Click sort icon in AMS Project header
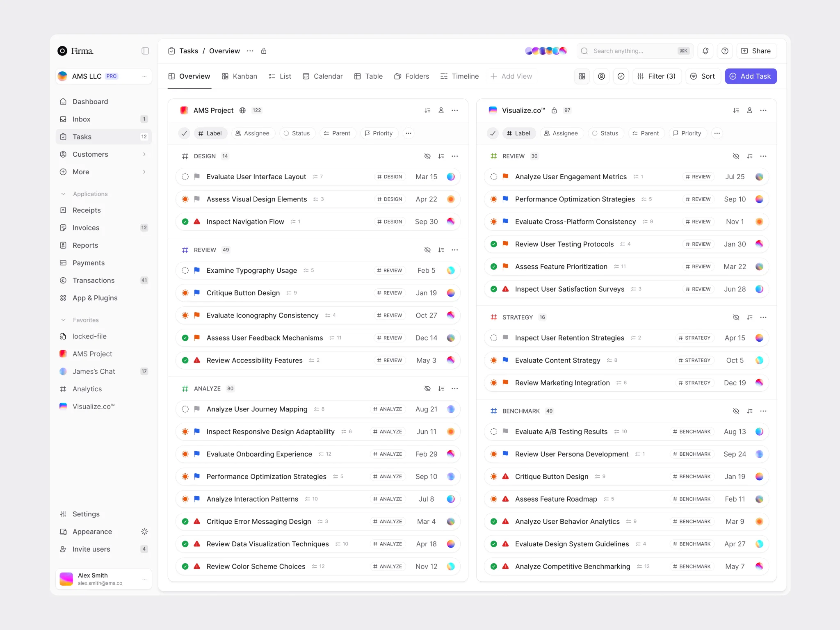 (x=427, y=110)
